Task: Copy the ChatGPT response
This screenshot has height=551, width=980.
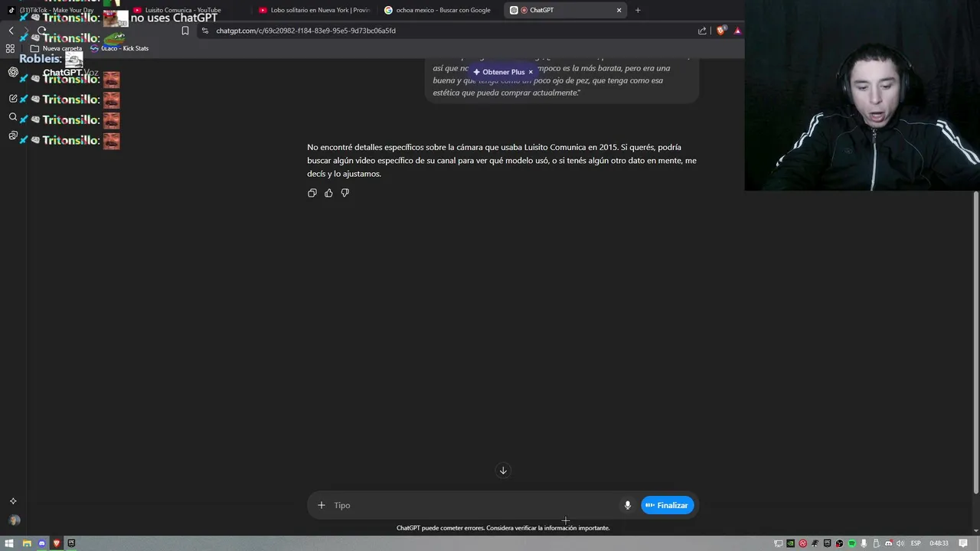Action: [x=312, y=193]
